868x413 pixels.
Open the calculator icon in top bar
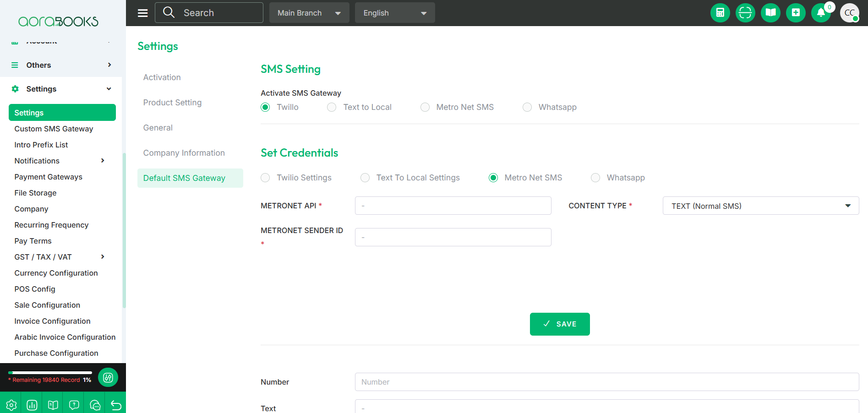pyautogui.click(x=720, y=13)
